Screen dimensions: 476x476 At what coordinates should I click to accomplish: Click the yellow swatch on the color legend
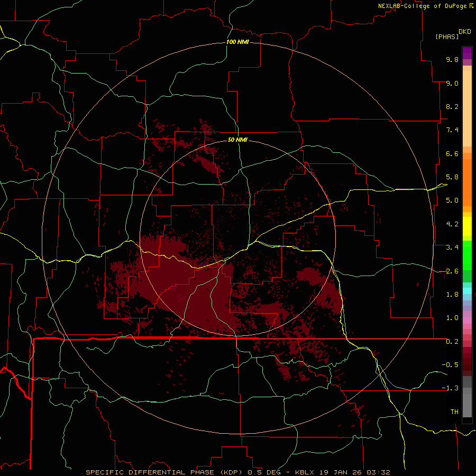467,226
